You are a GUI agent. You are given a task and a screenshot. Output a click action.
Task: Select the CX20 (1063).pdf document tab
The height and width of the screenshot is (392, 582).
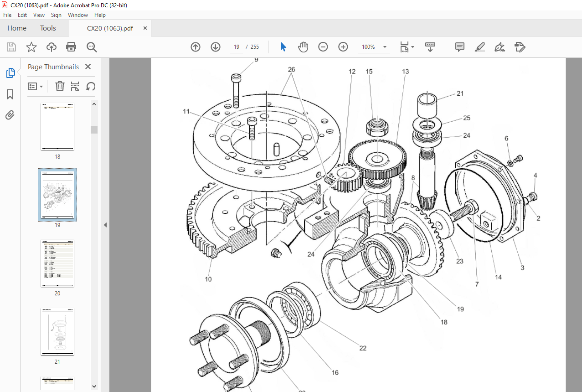[110, 28]
